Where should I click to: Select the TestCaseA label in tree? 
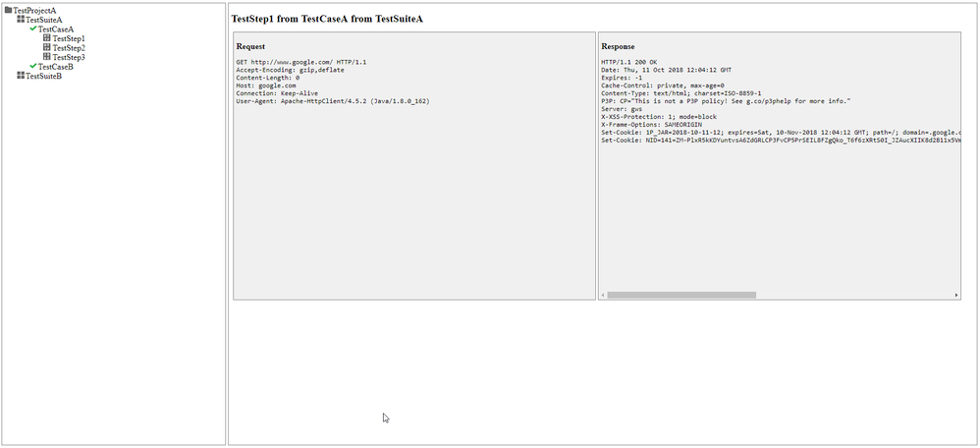coord(56,29)
